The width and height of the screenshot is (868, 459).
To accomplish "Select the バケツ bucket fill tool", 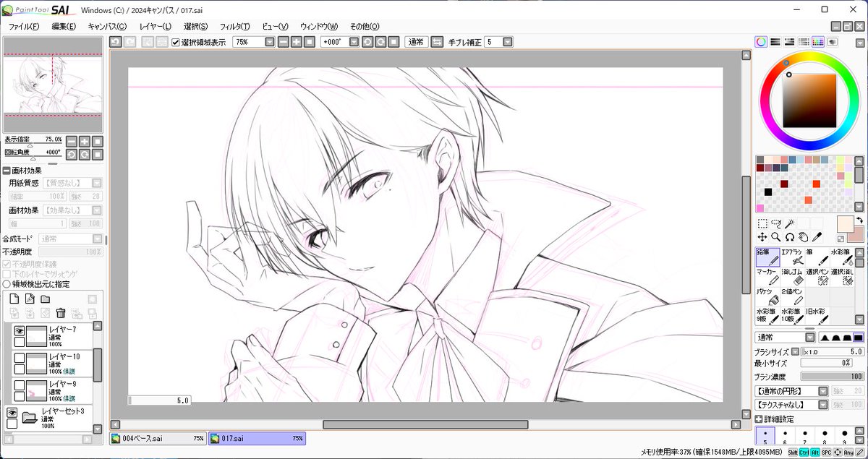I will click(767, 296).
